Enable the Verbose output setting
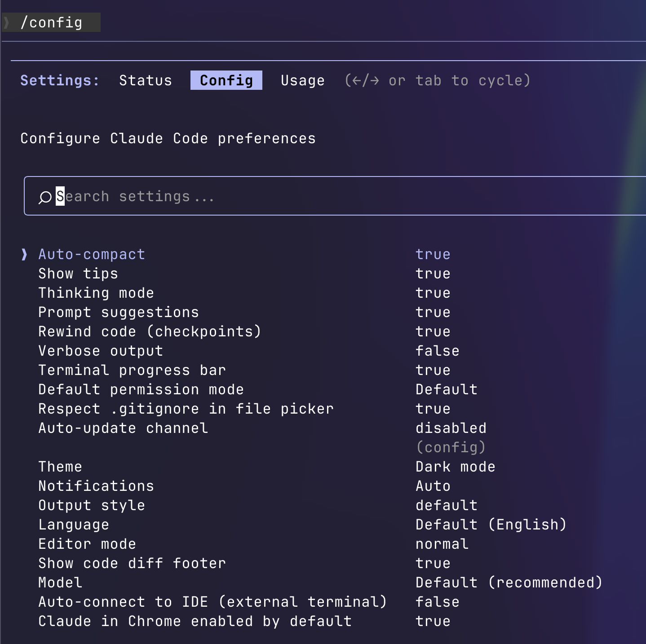646x644 pixels. click(101, 351)
